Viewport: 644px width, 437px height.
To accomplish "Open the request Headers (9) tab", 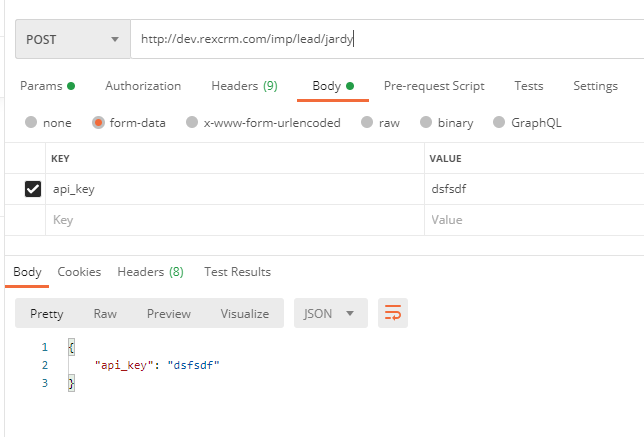I will [244, 86].
